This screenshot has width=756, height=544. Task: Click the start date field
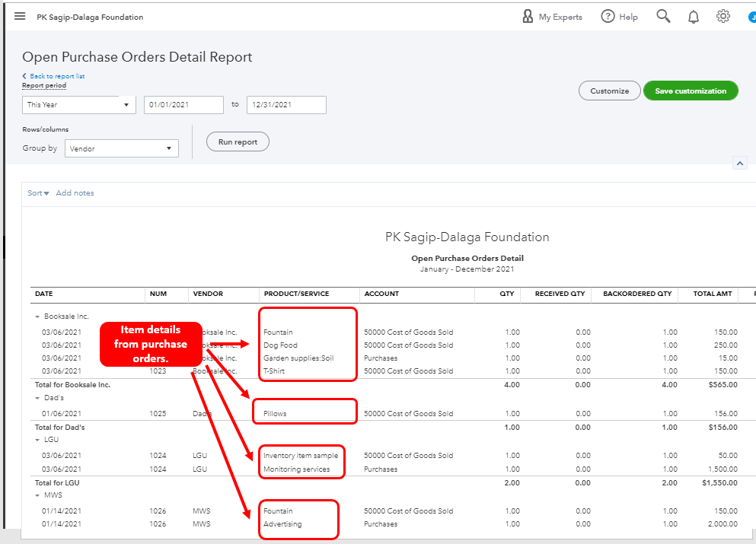click(x=183, y=105)
